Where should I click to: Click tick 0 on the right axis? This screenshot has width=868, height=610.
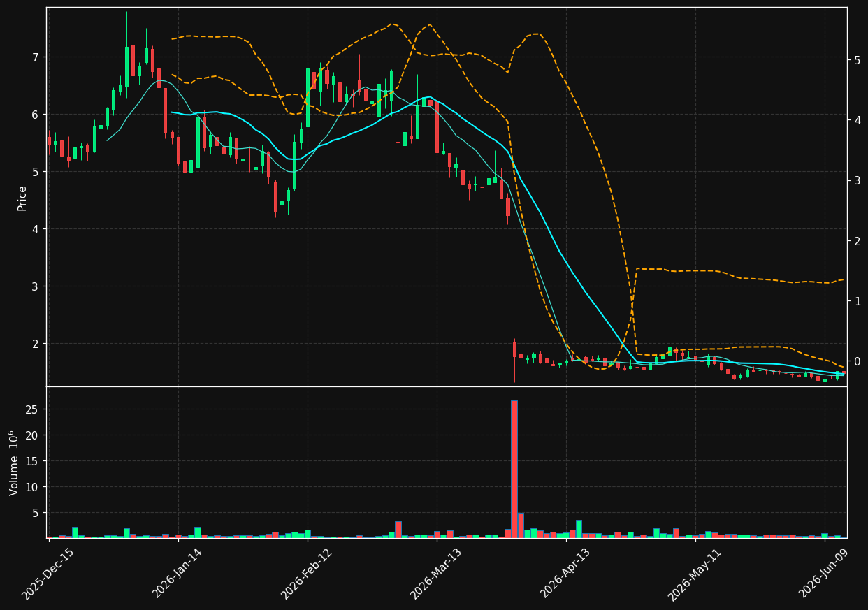(x=857, y=361)
